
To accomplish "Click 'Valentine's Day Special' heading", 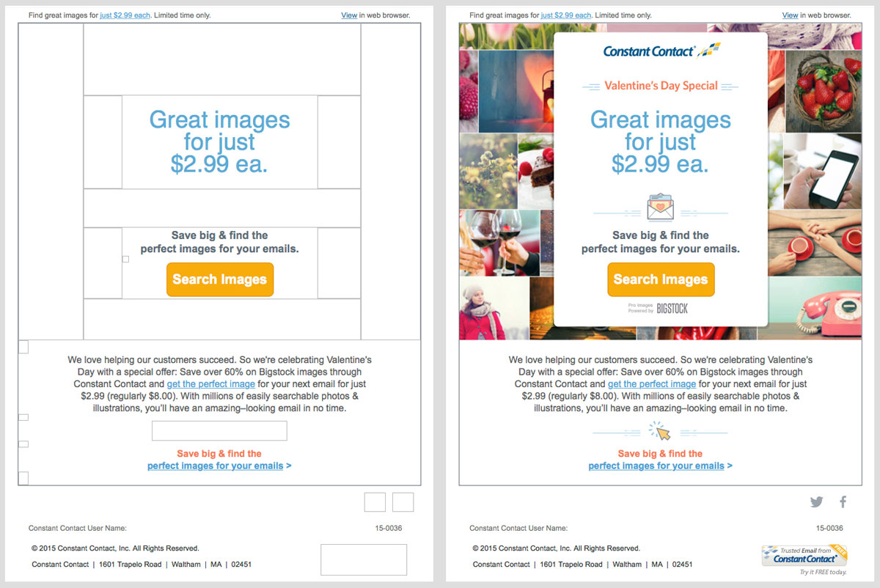I will [661, 86].
